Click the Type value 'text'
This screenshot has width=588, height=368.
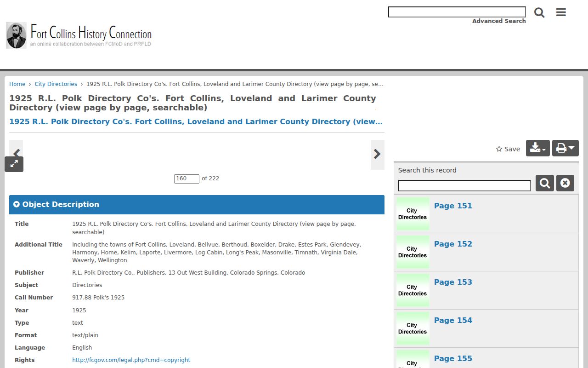pos(78,323)
